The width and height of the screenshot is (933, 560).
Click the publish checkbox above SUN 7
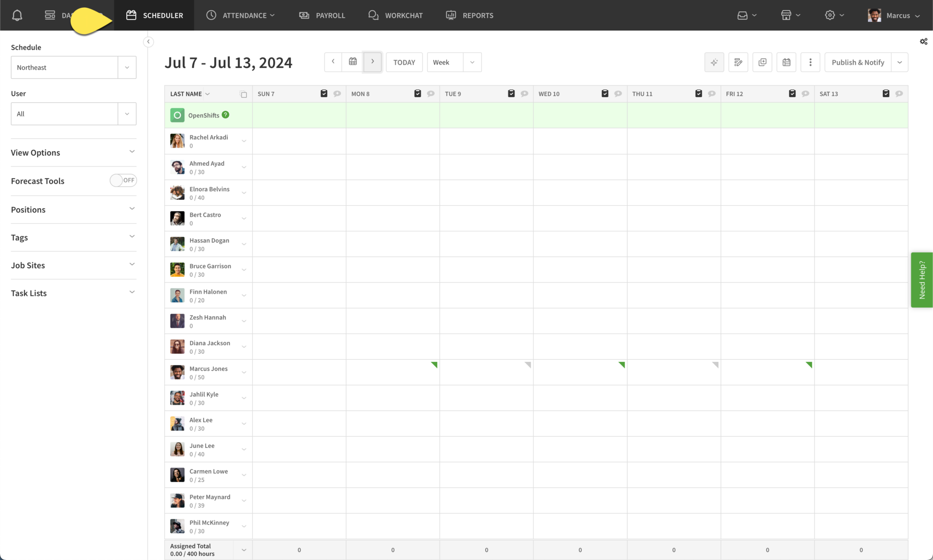click(x=323, y=93)
